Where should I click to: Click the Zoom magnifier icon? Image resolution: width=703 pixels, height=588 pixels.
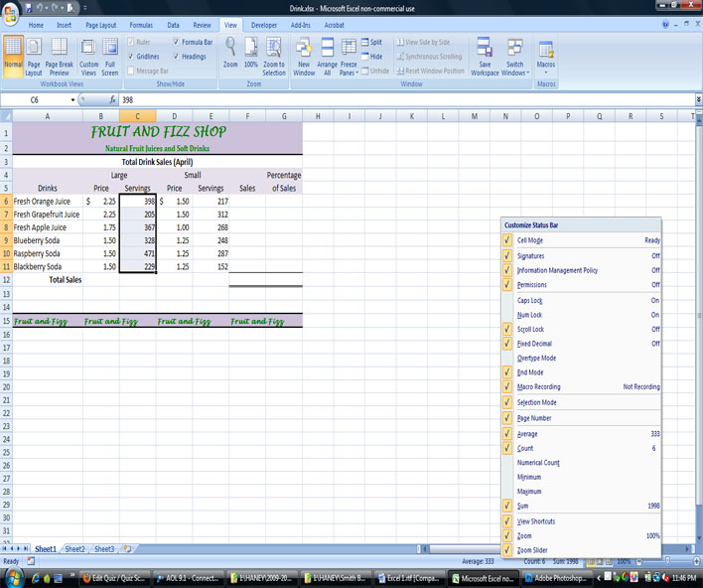230,54
